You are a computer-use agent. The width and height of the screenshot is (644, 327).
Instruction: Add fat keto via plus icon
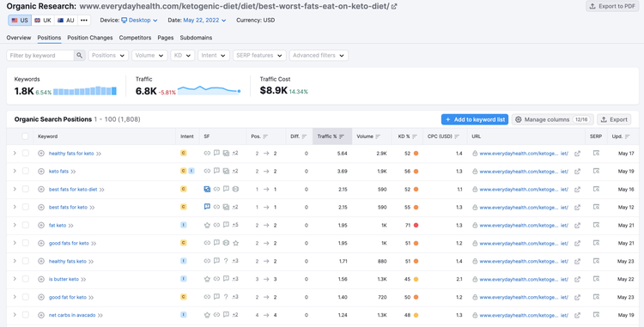point(41,225)
